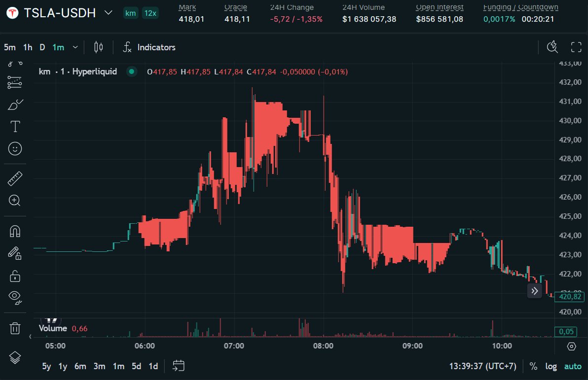Toggle Magnet mode for drawings

pyautogui.click(x=15, y=231)
